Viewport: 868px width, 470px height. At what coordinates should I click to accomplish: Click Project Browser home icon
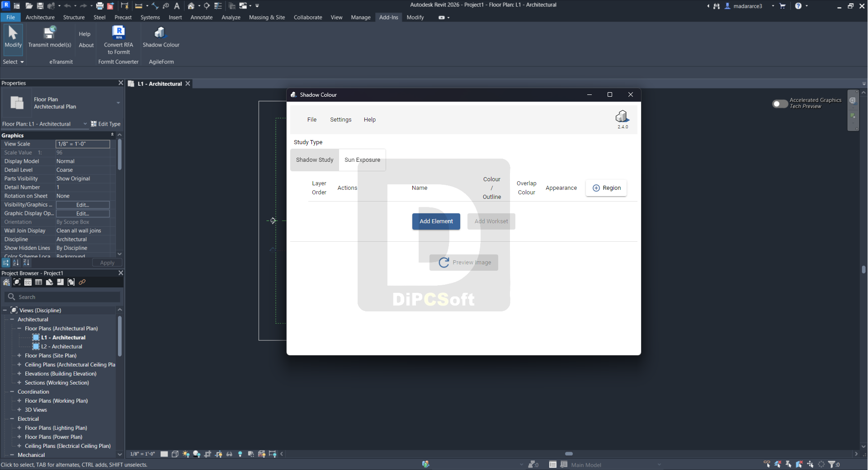[6, 282]
